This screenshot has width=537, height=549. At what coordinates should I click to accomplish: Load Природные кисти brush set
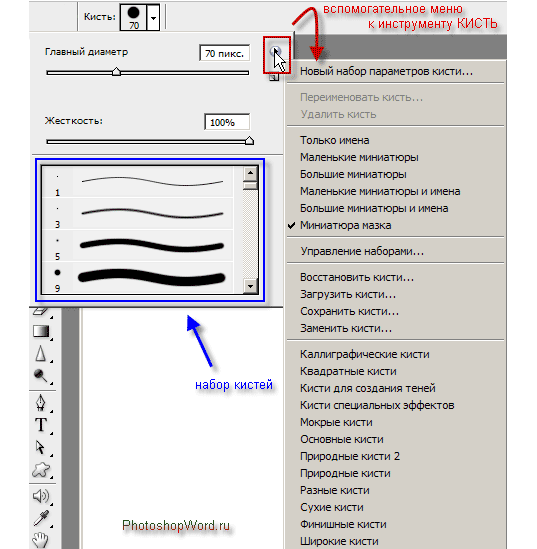tap(396, 473)
